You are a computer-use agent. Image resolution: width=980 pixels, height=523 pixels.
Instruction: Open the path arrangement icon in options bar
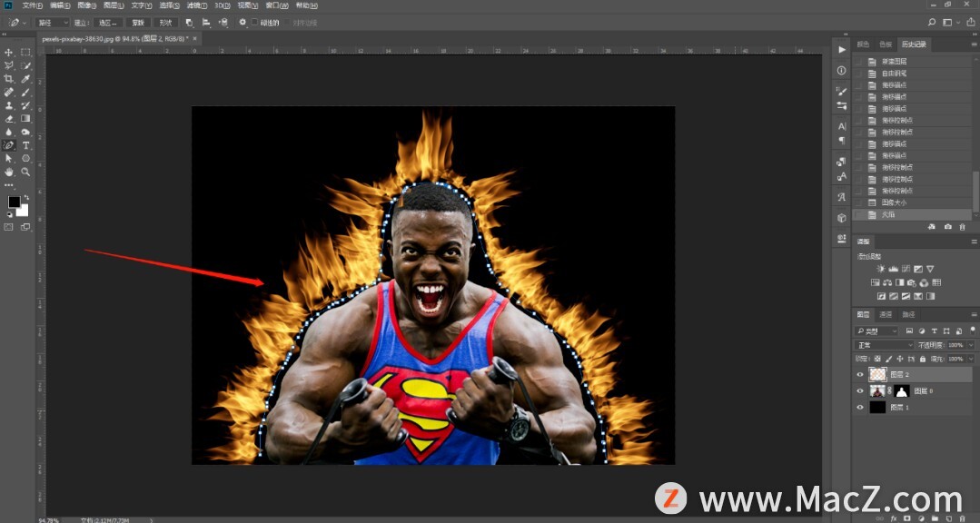(223, 23)
